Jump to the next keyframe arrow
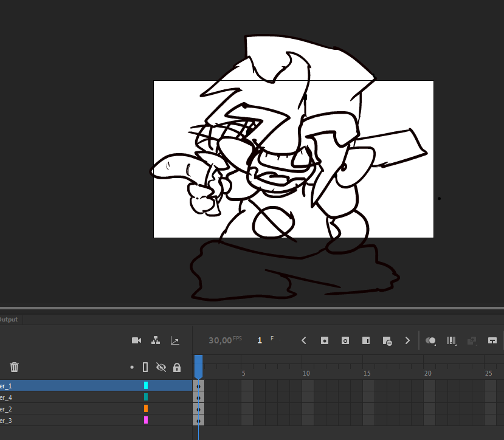This screenshot has width=504, height=440. (x=407, y=340)
